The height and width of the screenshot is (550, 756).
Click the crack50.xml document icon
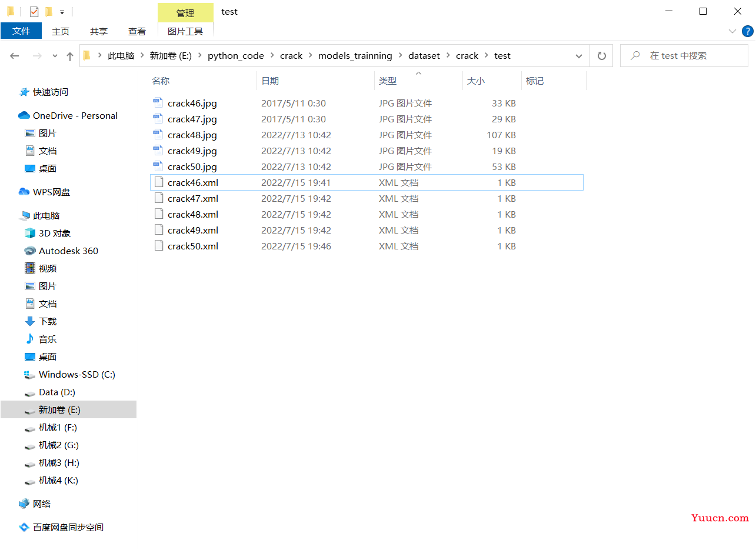[x=158, y=246]
